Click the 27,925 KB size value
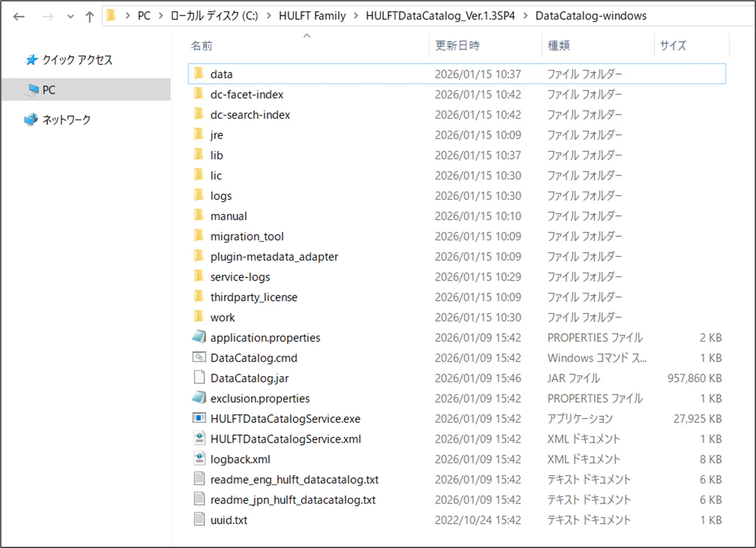 tap(698, 419)
